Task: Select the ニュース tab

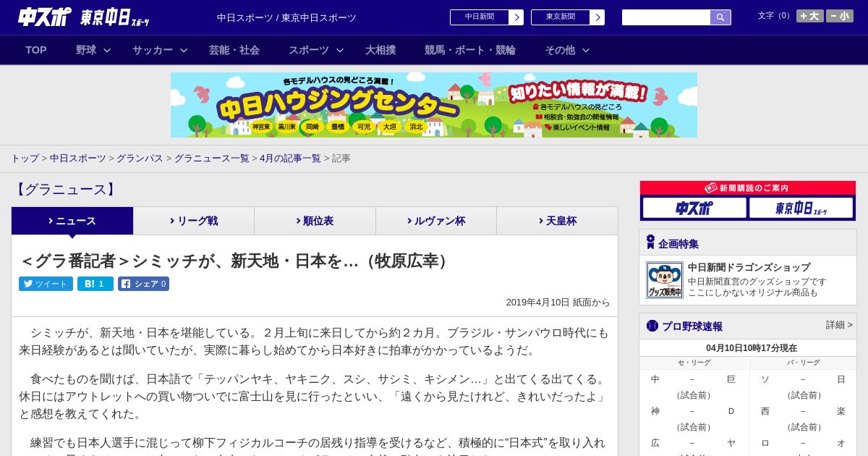Action: click(72, 221)
